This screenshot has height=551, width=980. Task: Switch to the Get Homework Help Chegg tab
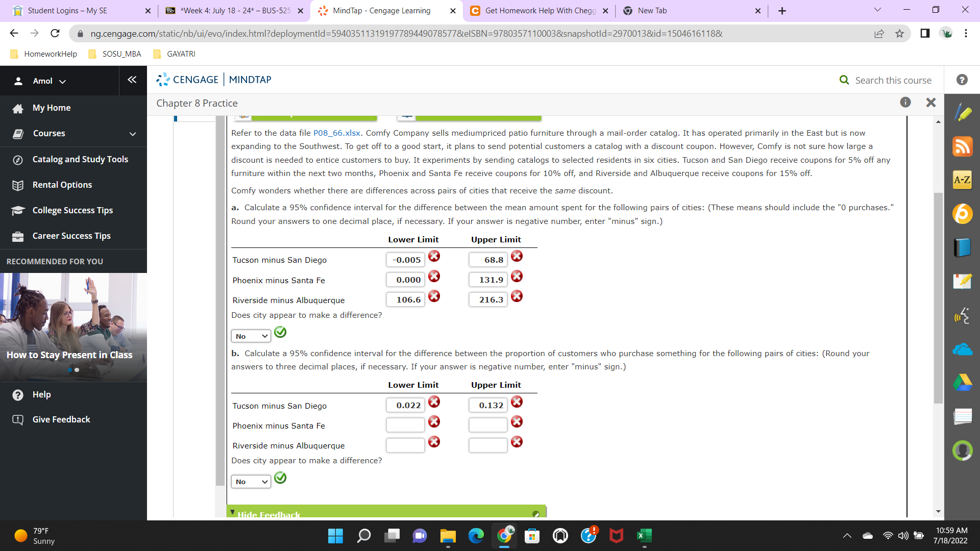point(539,11)
